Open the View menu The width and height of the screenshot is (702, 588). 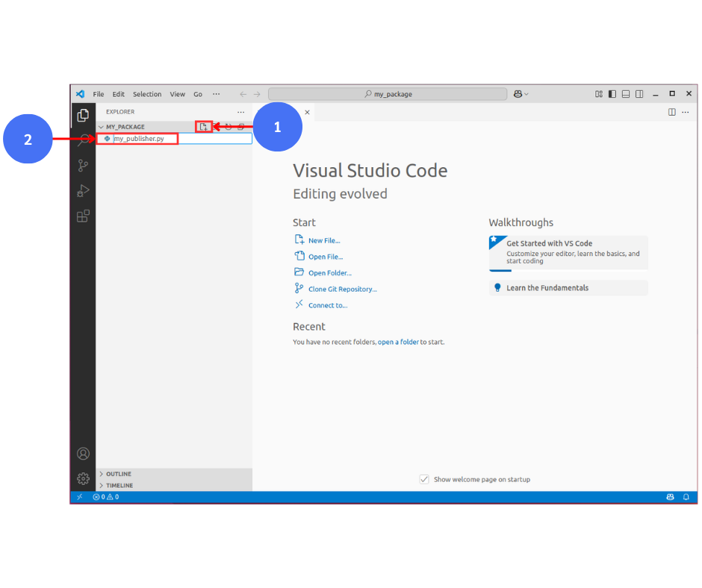pyautogui.click(x=177, y=94)
